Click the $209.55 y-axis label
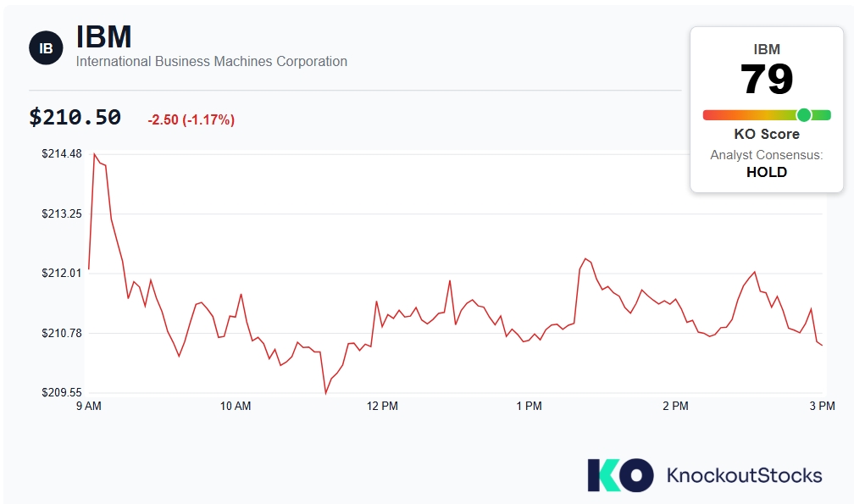854x504 pixels. pyautogui.click(x=62, y=393)
